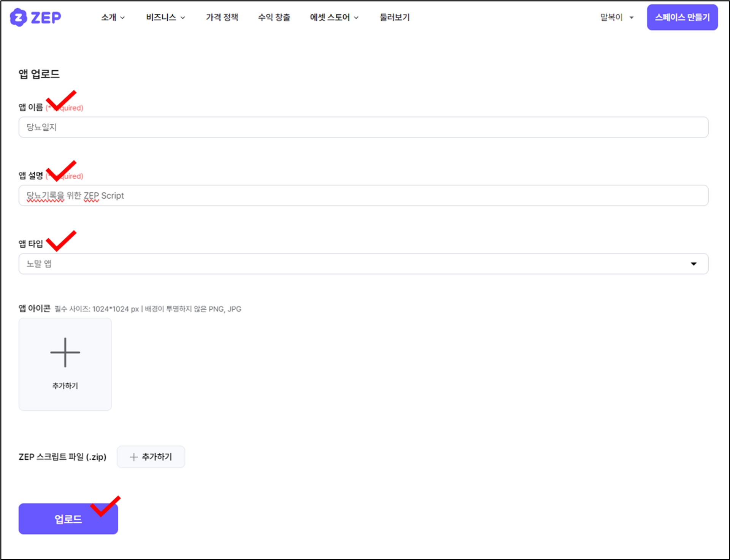Expand the 말복이 user menu
Viewport: 730px width, 560px height.
(617, 17)
